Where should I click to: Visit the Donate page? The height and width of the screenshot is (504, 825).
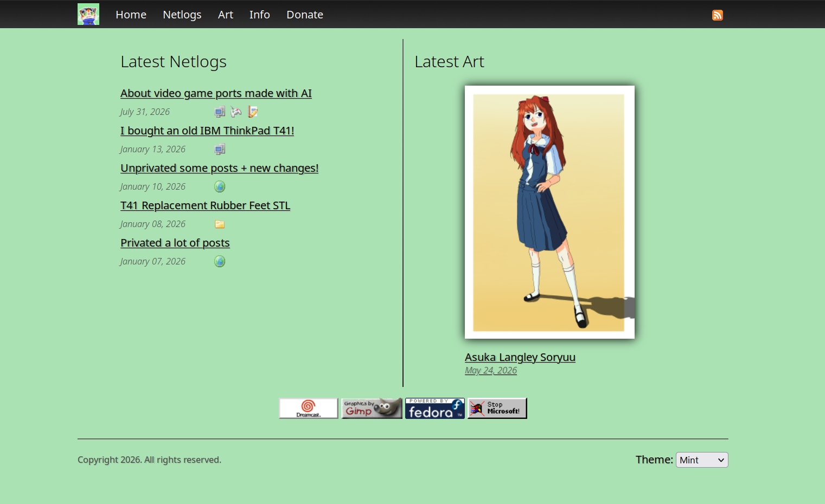pyautogui.click(x=305, y=15)
